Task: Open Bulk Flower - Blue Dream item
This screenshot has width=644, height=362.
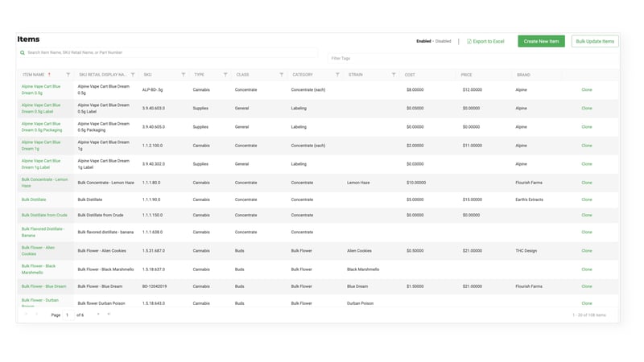Action: 43,286
